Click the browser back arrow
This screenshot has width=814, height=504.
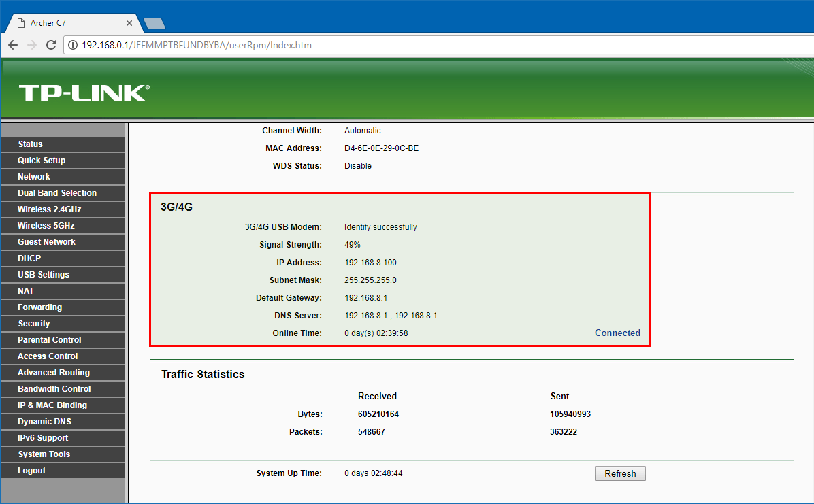13,45
